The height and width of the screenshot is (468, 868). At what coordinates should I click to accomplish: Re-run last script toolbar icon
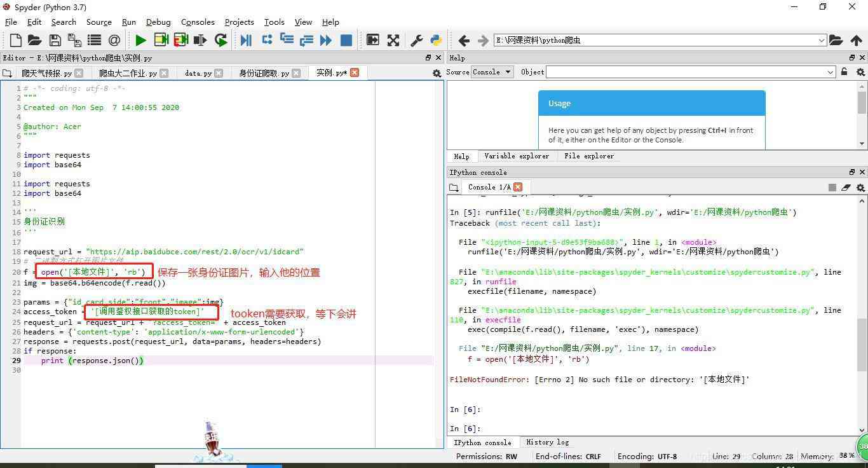(x=220, y=40)
